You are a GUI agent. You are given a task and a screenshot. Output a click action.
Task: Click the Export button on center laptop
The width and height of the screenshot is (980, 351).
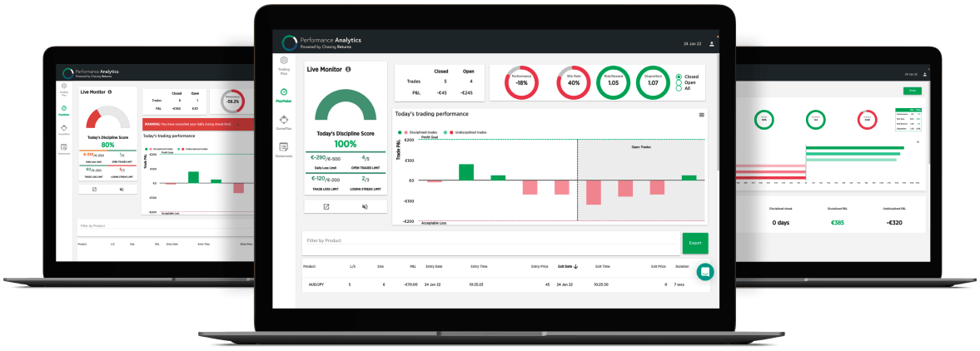[x=695, y=242]
